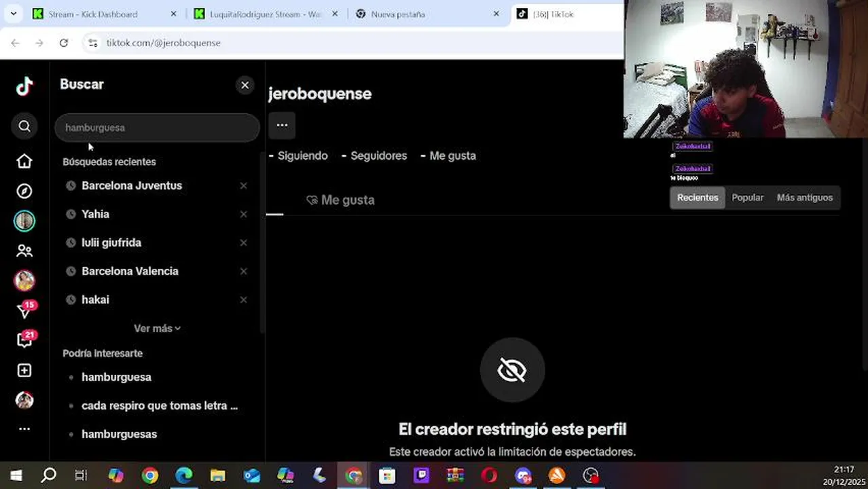Close the Stream - Kick Dashboard tab
Screen dimensions: 868x489
[173, 14]
